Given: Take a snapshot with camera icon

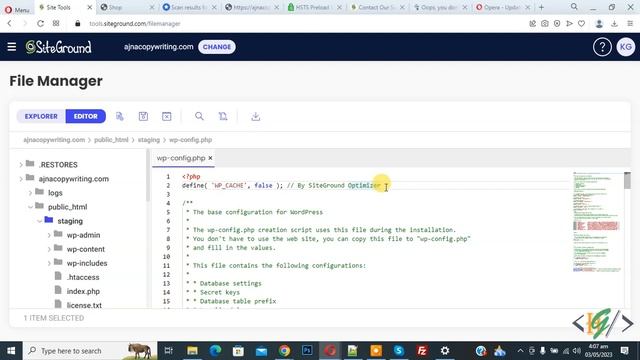Looking at the screenshot, I should click(x=545, y=24).
